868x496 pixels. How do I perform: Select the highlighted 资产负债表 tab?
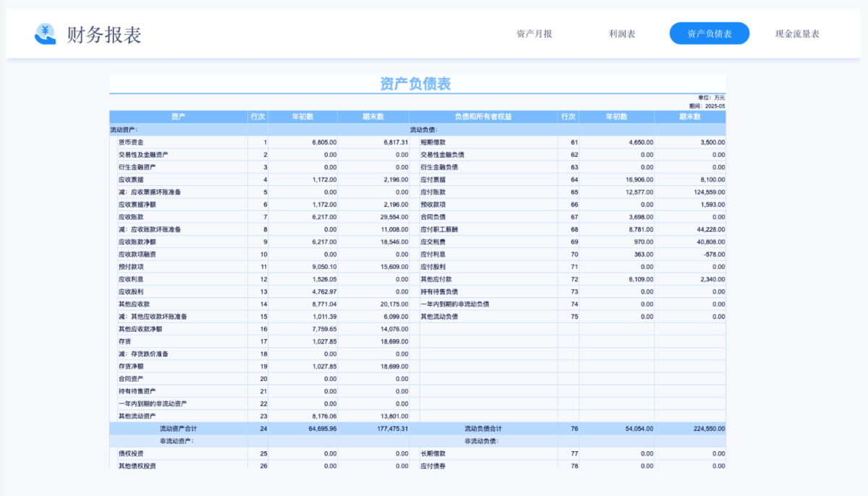[709, 33]
